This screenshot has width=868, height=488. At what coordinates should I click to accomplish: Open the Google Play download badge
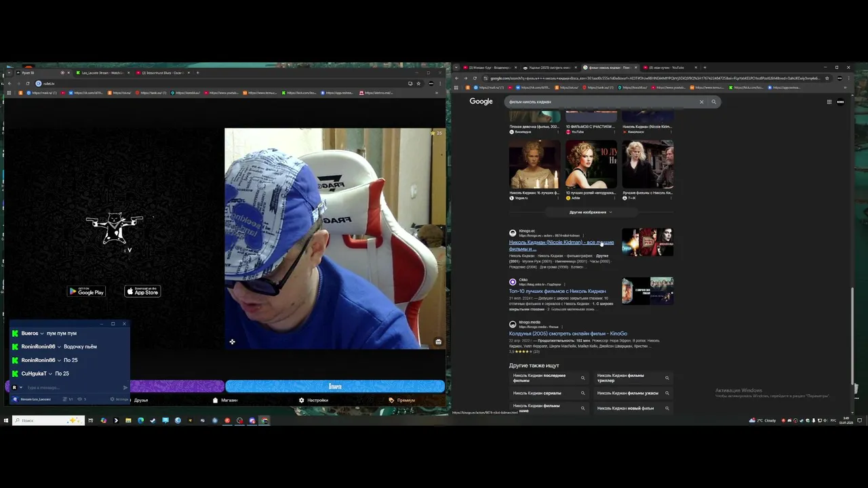[86, 291]
